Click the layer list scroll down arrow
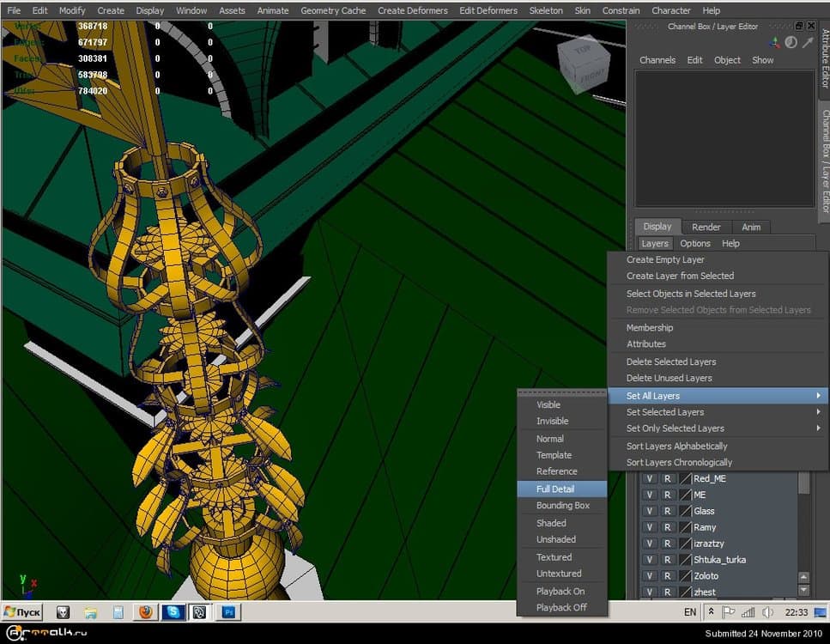This screenshot has width=830, height=644. (x=804, y=590)
